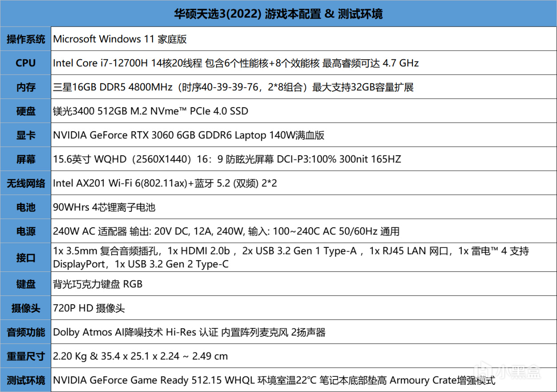Select the Dolby Atmos AI降噪技术 audio cell
This screenshot has height=392, width=557.
[304, 332]
